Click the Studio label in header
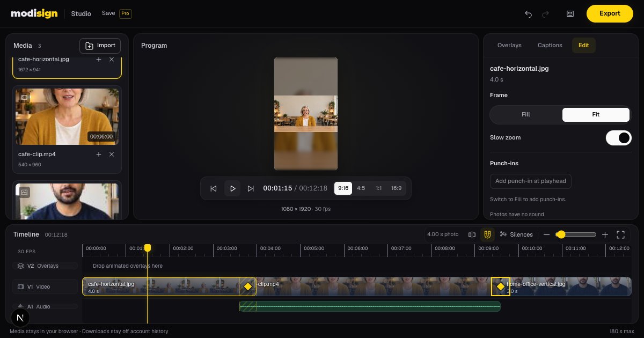This screenshot has width=644, height=338. (81, 13)
